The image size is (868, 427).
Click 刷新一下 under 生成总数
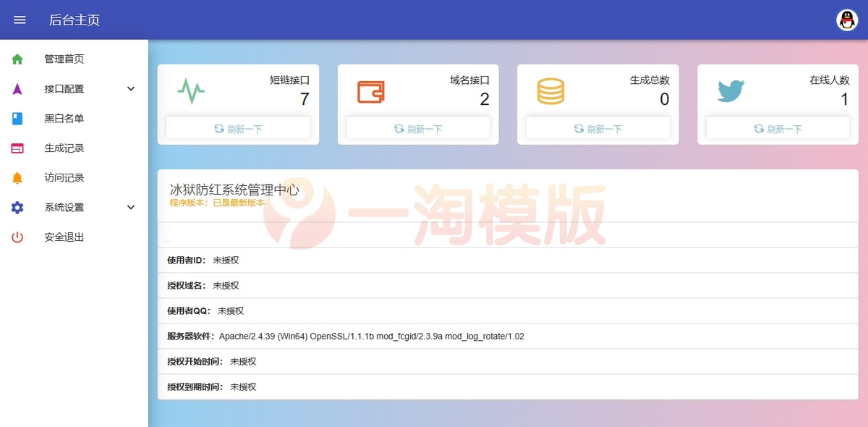point(597,129)
